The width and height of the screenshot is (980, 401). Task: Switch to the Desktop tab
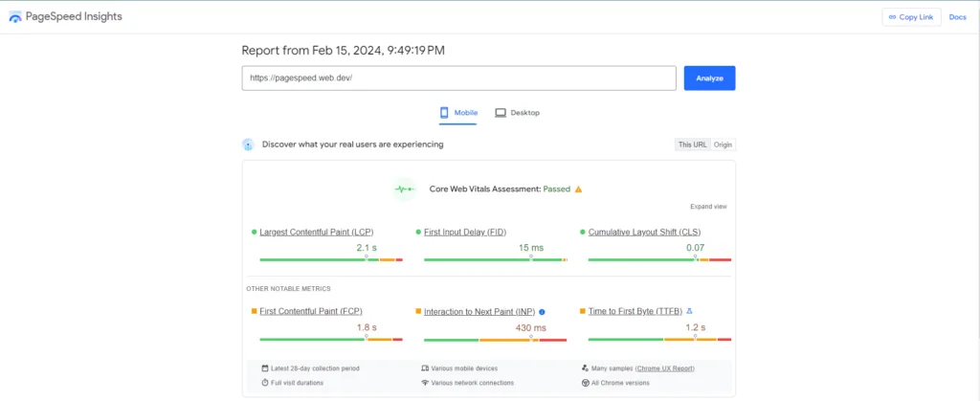pyautogui.click(x=517, y=113)
